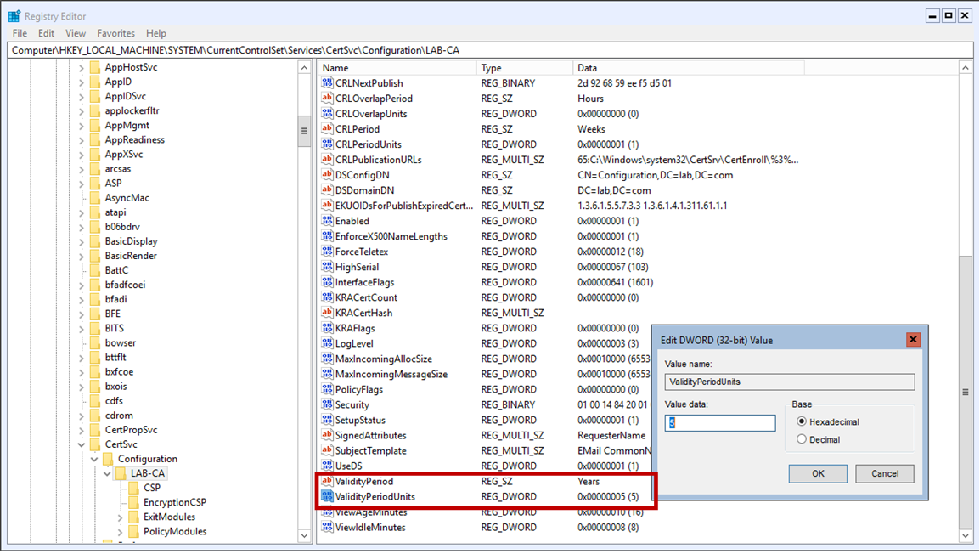The width and height of the screenshot is (980, 554).
Task: Open the Favorites menu
Action: point(115,33)
